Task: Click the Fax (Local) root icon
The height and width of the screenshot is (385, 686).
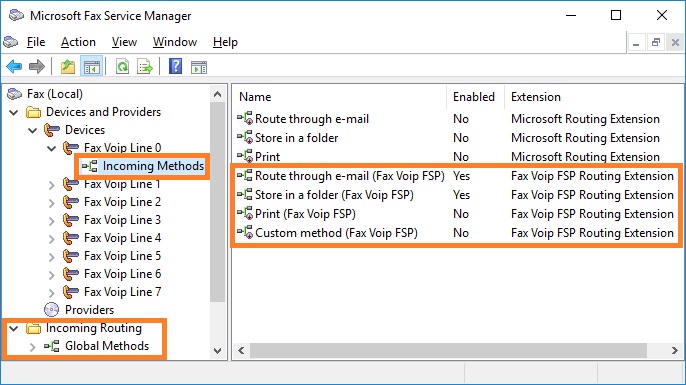Action: (14, 94)
